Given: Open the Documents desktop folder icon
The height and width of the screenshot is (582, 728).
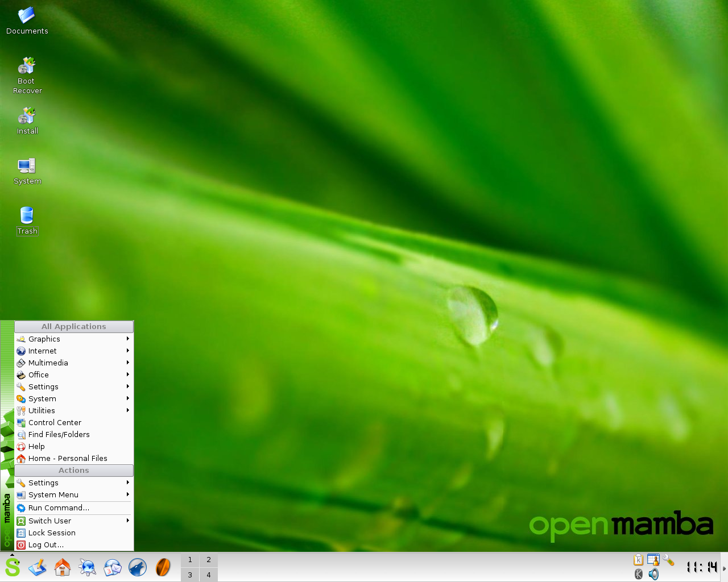Looking at the screenshot, I should 27,20.
